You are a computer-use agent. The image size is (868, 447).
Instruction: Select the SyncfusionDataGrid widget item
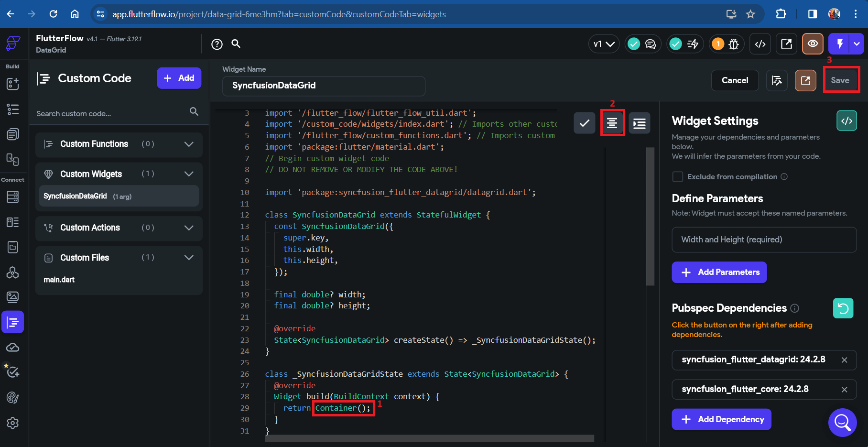pyautogui.click(x=119, y=196)
